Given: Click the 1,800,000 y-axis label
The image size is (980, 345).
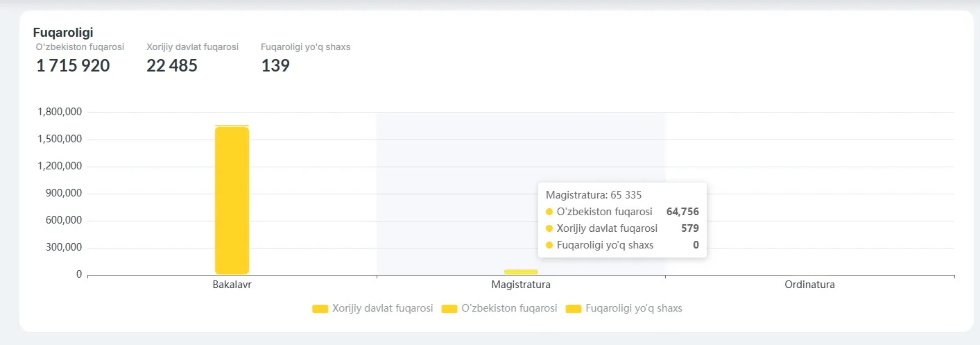Looking at the screenshot, I should click(x=60, y=112).
